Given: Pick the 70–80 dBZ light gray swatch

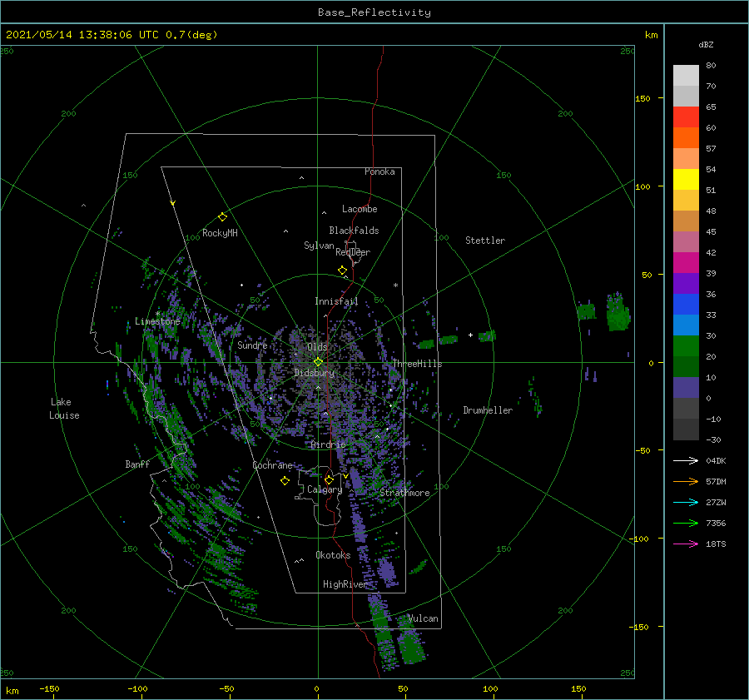Looking at the screenshot, I should (x=686, y=76).
